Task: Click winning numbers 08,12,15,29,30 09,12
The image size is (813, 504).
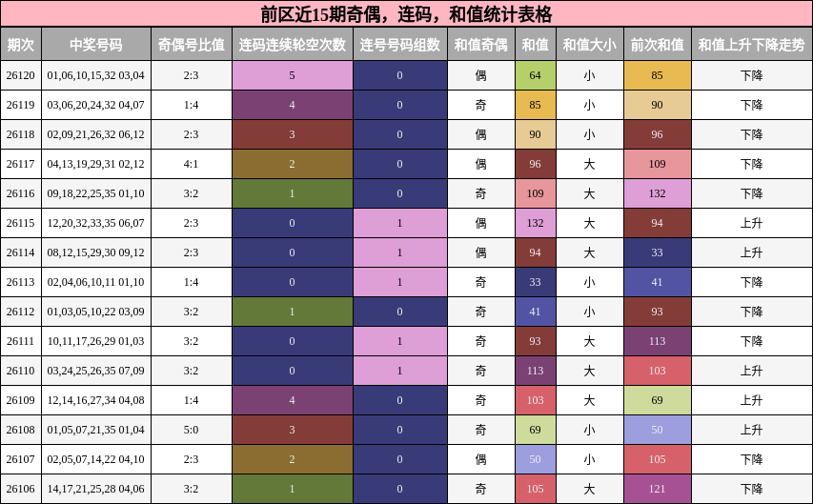Action: coord(96,252)
